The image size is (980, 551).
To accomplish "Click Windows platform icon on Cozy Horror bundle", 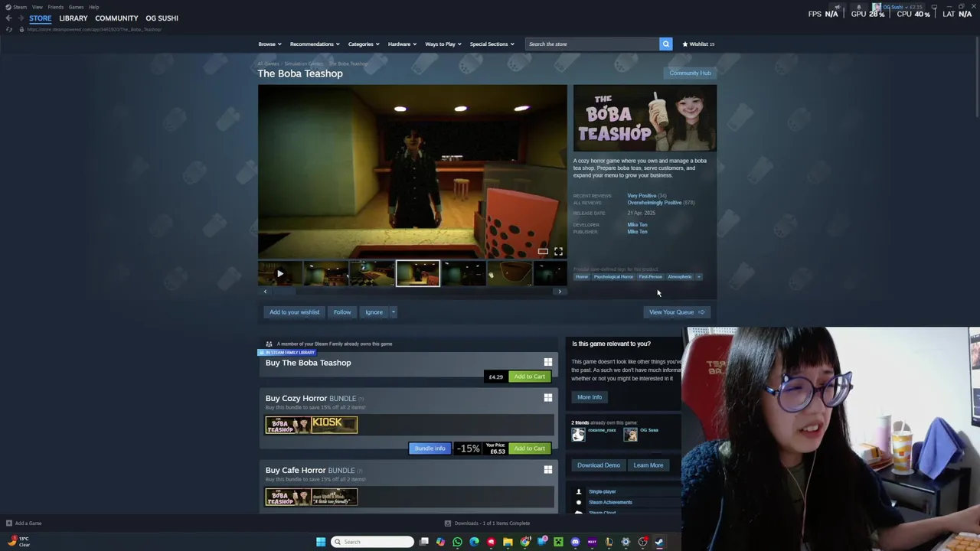I will [x=547, y=398].
